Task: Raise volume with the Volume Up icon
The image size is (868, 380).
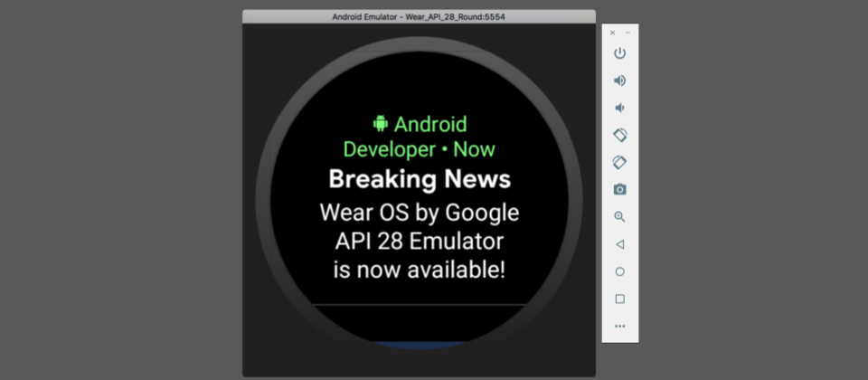Action: tap(619, 81)
